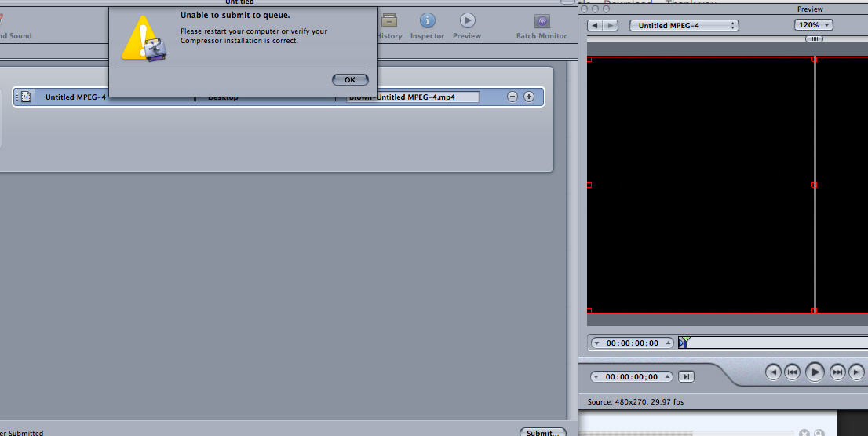Screen dimensions: 868x436
Task: Increase the upper timecode with its up arrow
Action: pos(668,343)
